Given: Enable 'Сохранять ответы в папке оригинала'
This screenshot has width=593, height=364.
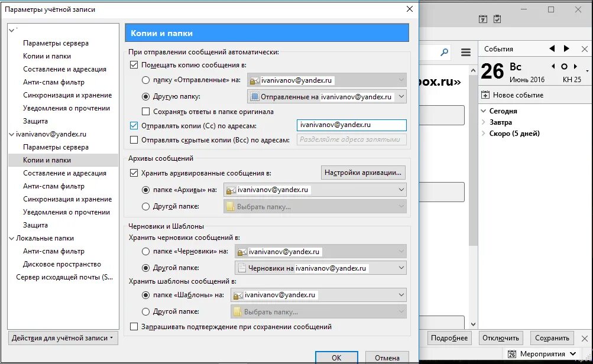Looking at the screenshot, I should tap(145, 112).
